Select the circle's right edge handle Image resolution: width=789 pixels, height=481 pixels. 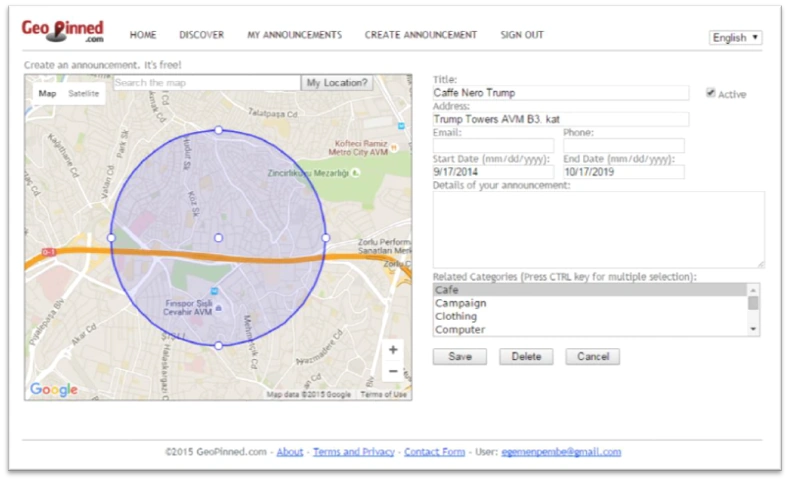[x=326, y=237]
